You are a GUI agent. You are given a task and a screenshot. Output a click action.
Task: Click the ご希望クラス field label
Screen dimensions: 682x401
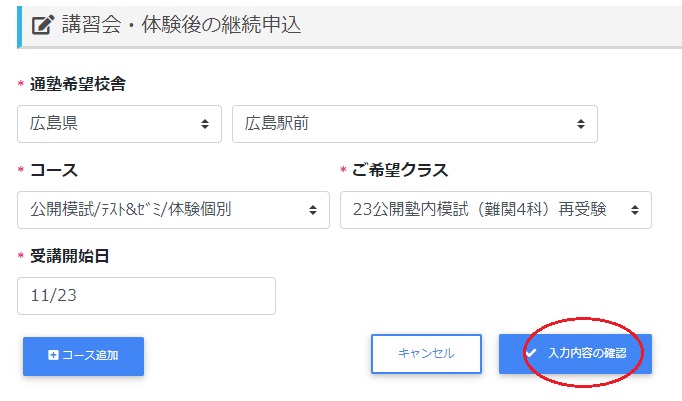click(x=399, y=170)
